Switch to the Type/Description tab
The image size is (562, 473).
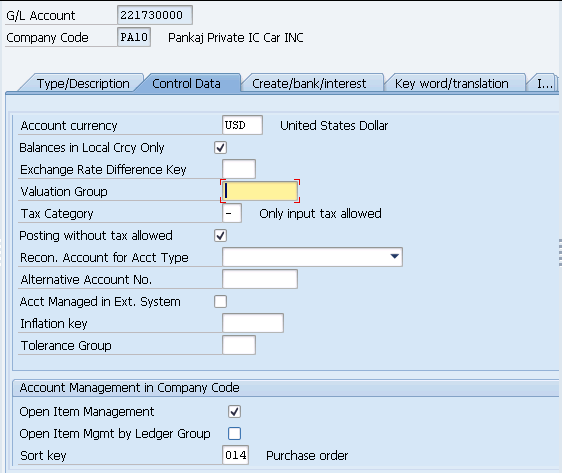pos(83,83)
